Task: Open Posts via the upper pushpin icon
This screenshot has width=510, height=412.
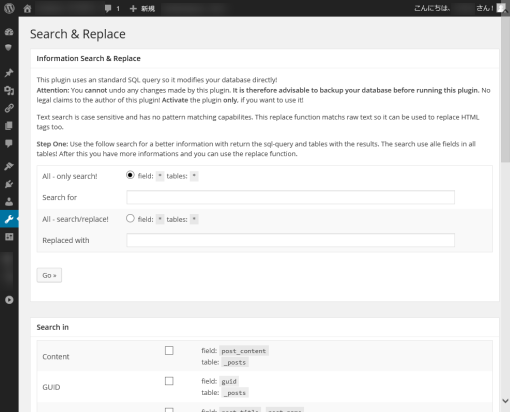Action: 9,73
